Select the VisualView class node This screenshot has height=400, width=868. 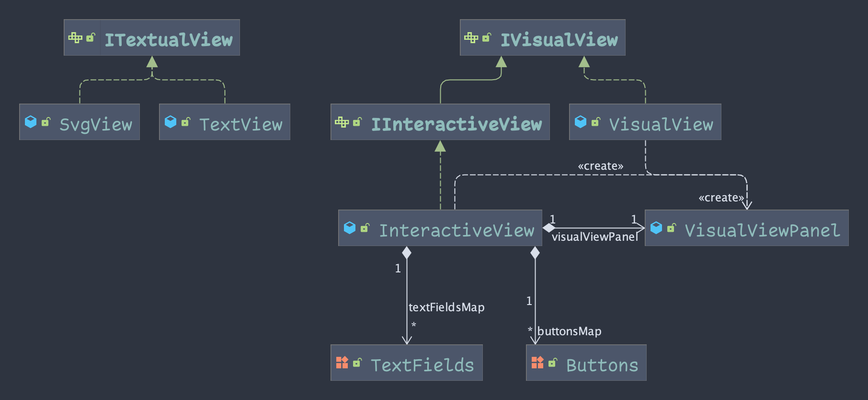click(645, 122)
